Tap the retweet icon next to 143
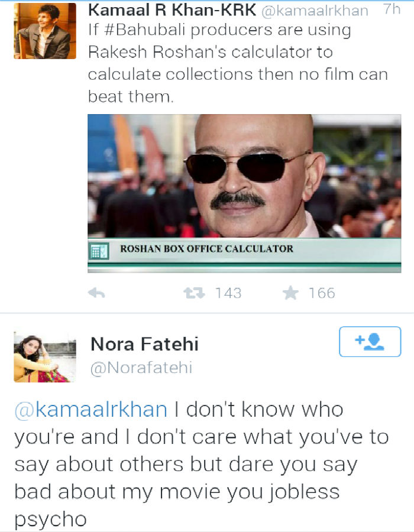The width and height of the screenshot is (414, 532). coord(194,293)
